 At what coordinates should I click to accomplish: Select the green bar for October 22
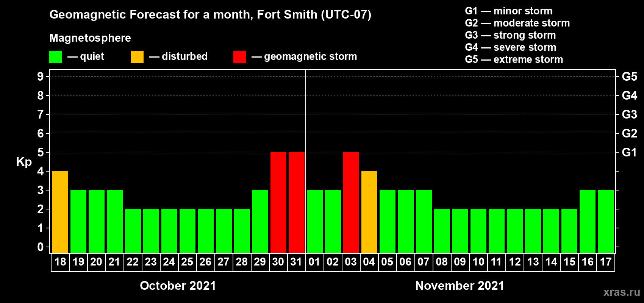(x=133, y=231)
